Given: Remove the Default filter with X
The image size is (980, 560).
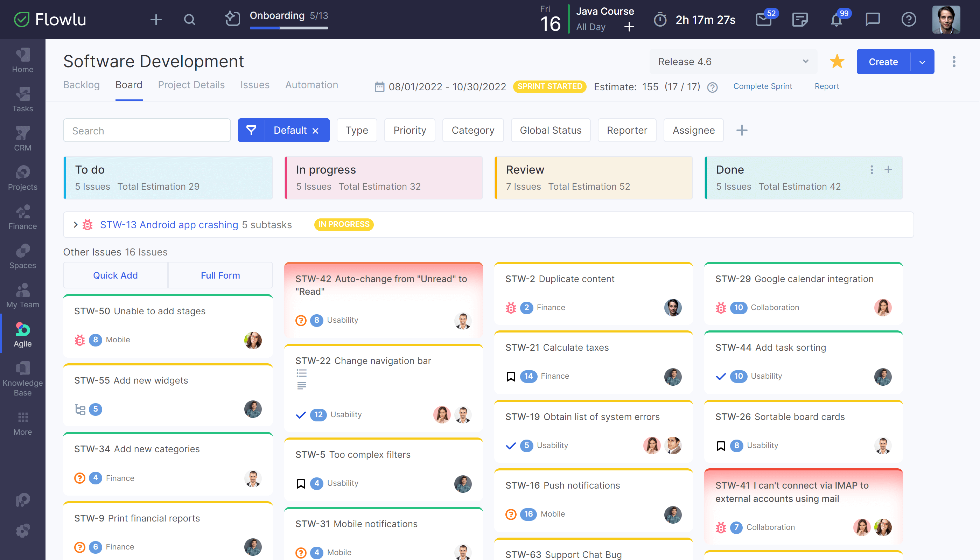Looking at the screenshot, I should pos(315,131).
